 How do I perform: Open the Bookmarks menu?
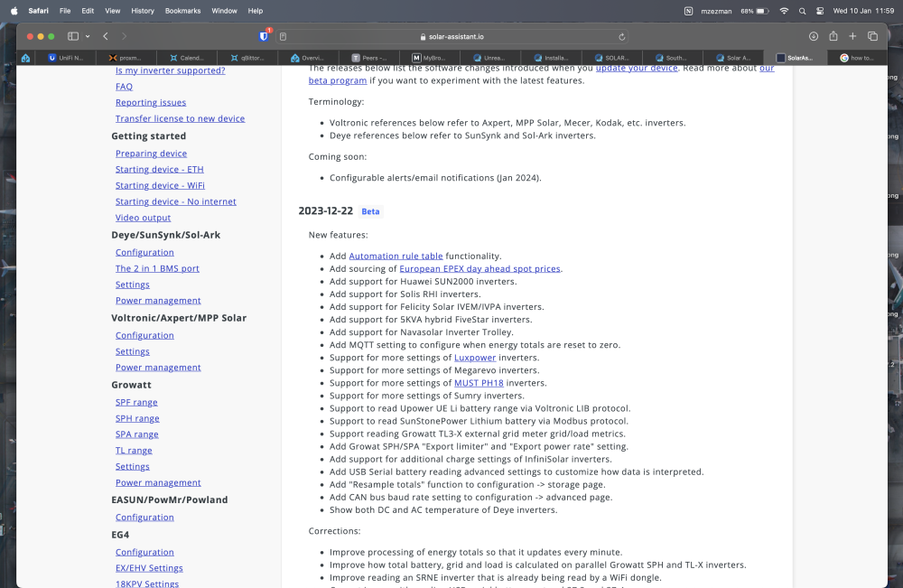pyautogui.click(x=182, y=11)
